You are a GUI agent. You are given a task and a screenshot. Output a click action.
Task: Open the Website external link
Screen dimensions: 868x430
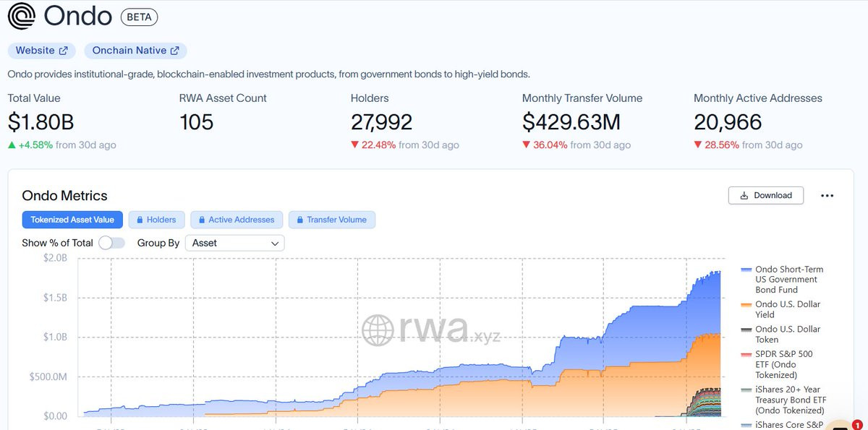(x=42, y=51)
